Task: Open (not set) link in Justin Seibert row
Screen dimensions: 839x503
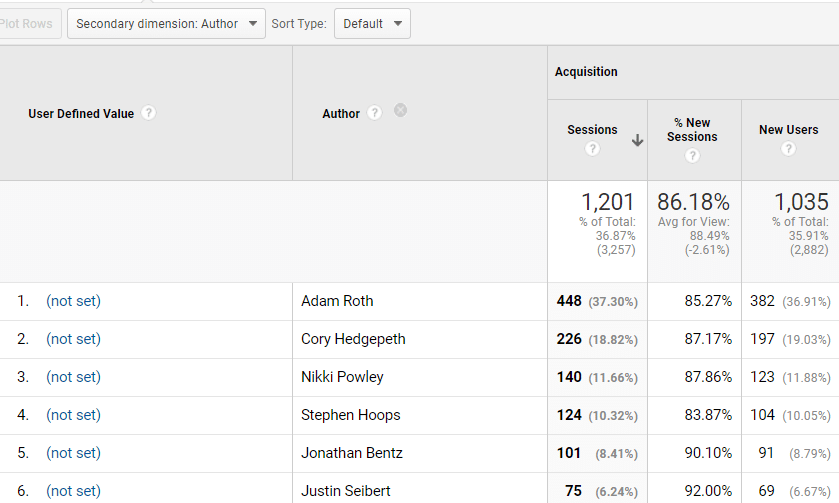Action: pyautogui.click(x=73, y=491)
